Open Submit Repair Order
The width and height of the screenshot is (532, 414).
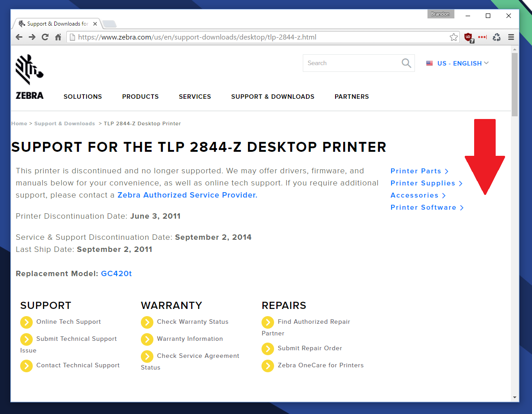tap(310, 348)
